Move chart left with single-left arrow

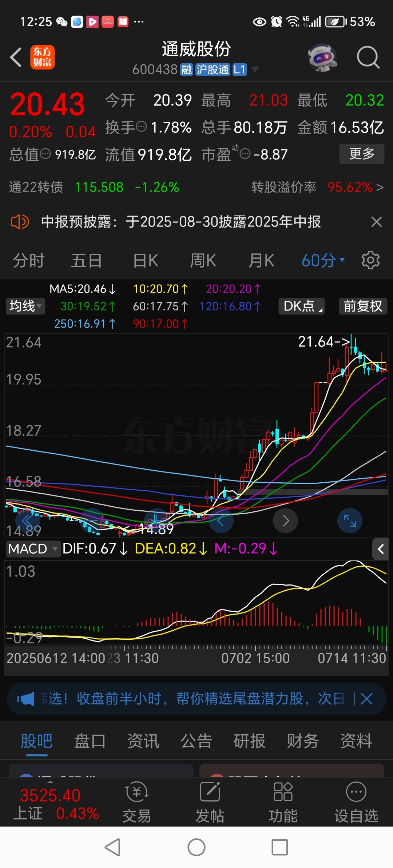pyautogui.click(x=221, y=521)
